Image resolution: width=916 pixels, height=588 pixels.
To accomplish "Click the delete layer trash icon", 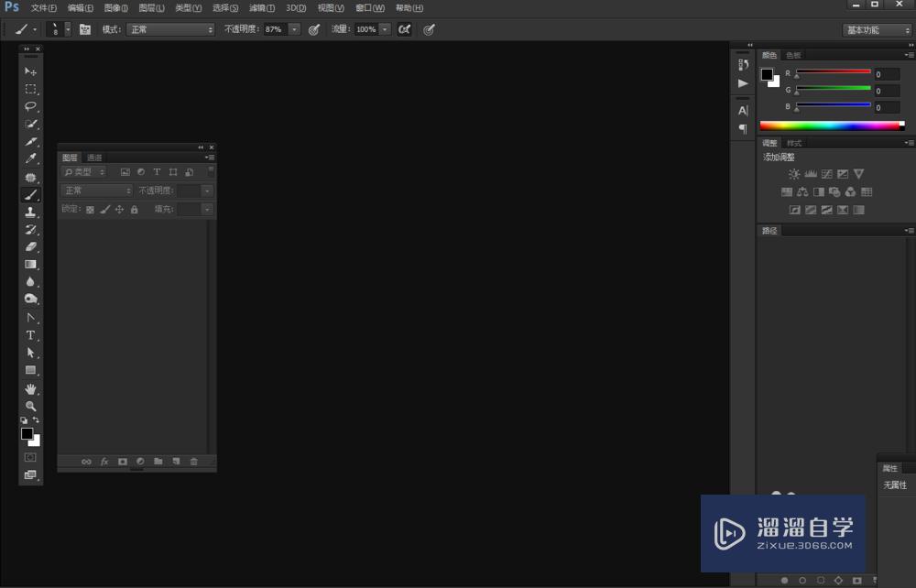I will (x=194, y=462).
